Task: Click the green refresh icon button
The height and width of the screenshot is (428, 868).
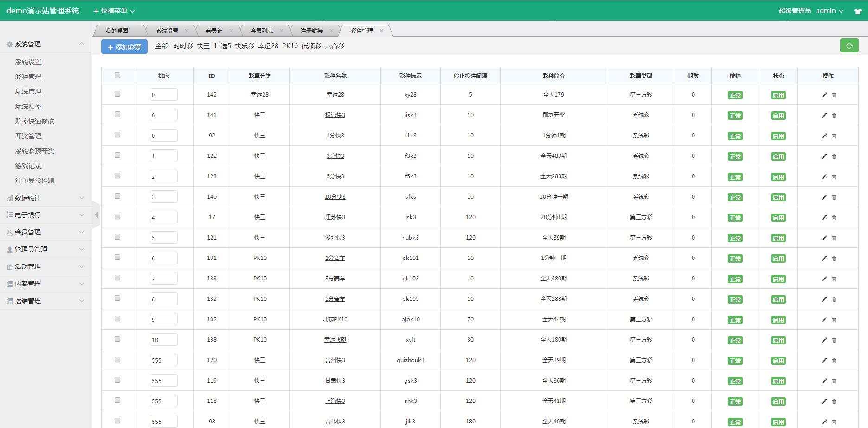Action: click(x=849, y=45)
